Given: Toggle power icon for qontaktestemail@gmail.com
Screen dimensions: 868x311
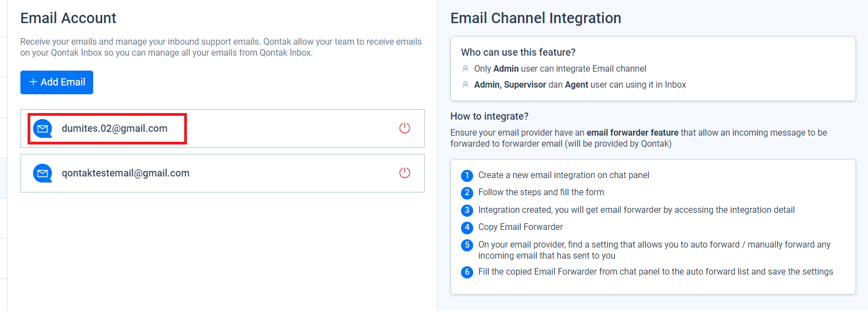Looking at the screenshot, I should click(405, 173).
